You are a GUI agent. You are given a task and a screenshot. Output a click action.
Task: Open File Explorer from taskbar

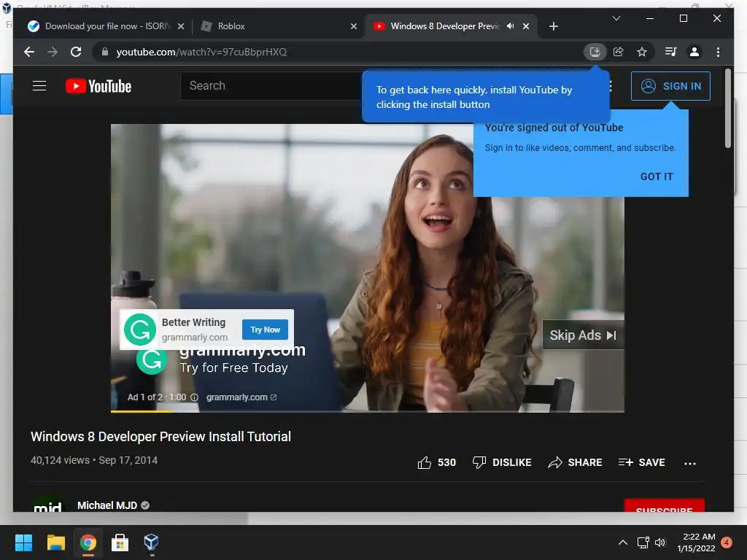[x=55, y=542]
